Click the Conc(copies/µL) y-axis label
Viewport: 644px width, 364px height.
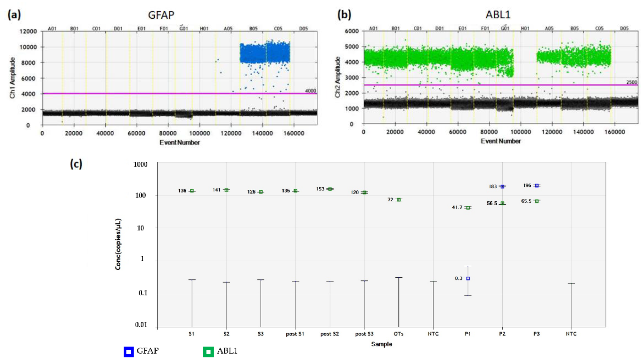coord(118,244)
